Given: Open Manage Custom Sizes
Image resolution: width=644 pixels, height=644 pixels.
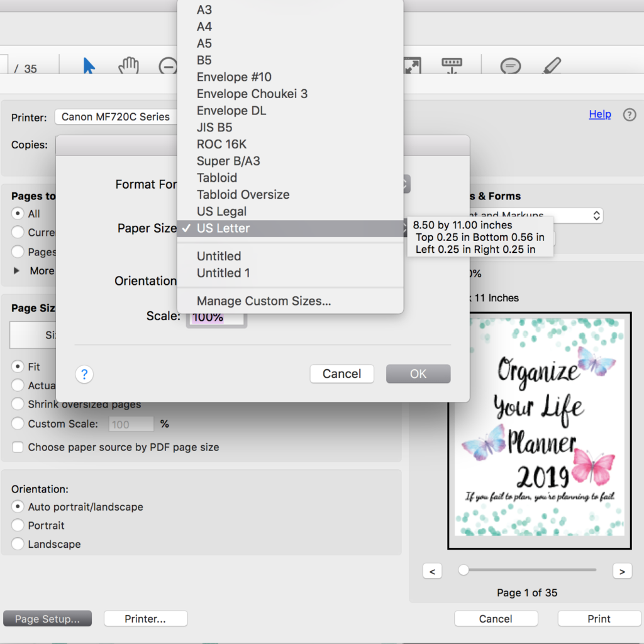Looking at the screenshot, I should point(264,301).
